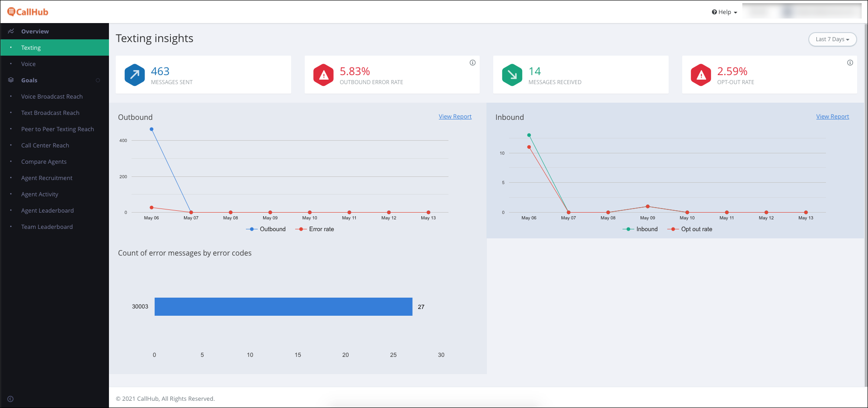Click the CallHub logo
Screen dimensions: 868x408
click(x=28, y=12)
